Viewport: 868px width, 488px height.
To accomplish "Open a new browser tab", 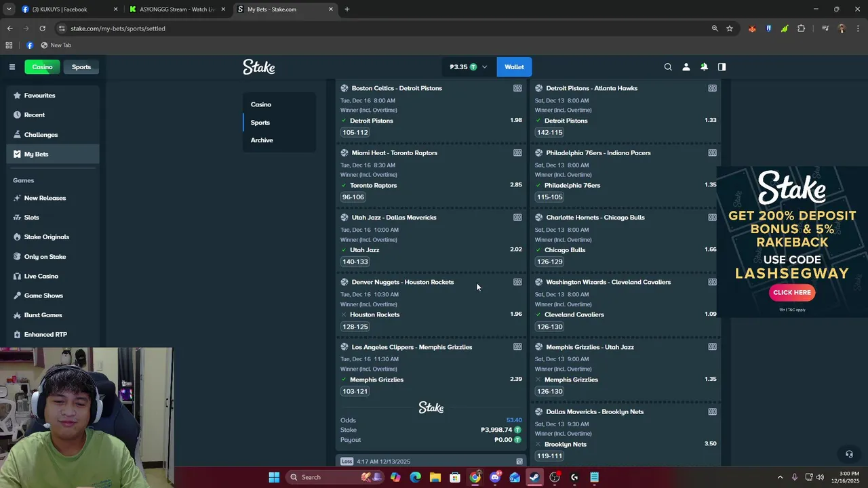I will point(347,9).
